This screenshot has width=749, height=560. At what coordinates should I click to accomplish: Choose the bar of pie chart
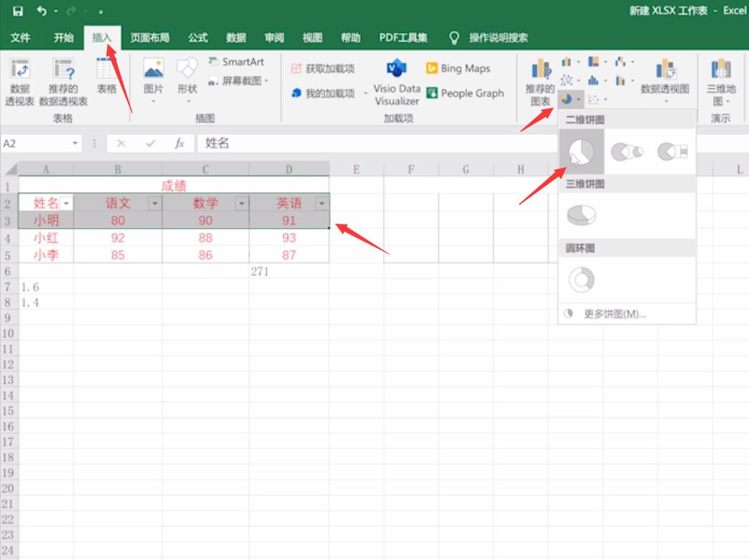(x=672, y=152)
